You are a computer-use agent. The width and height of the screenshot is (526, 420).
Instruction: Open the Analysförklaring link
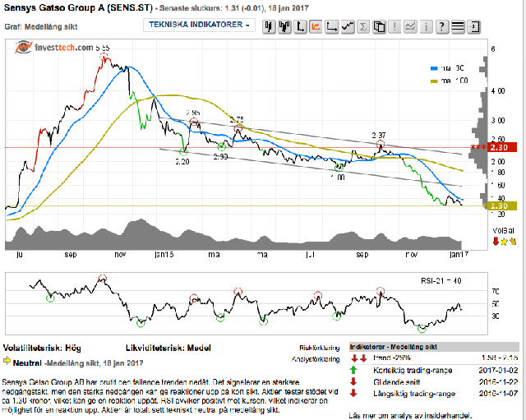click(x=316, y=359)
